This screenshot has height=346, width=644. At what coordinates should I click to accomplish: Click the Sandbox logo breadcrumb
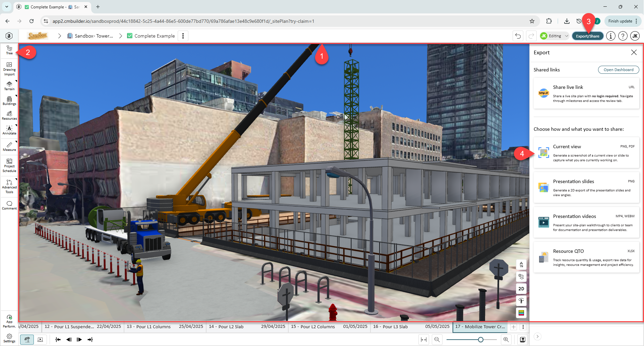38,36
